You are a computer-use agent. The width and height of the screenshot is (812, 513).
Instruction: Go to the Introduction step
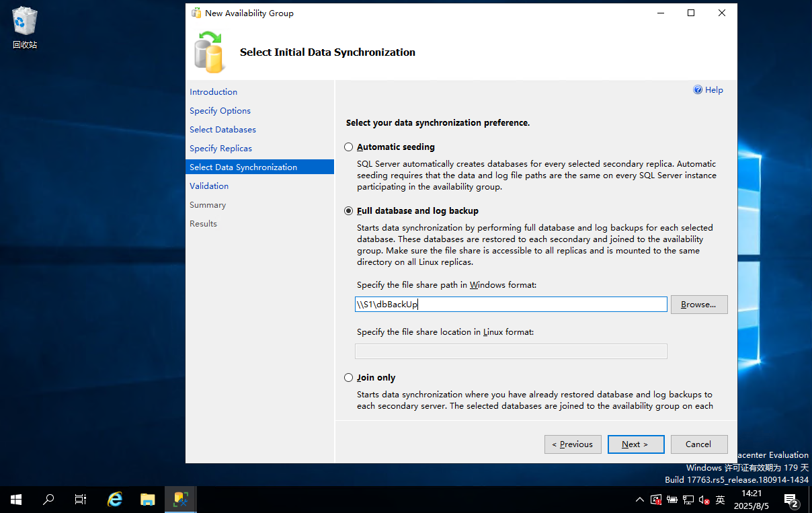click(213, 91)
